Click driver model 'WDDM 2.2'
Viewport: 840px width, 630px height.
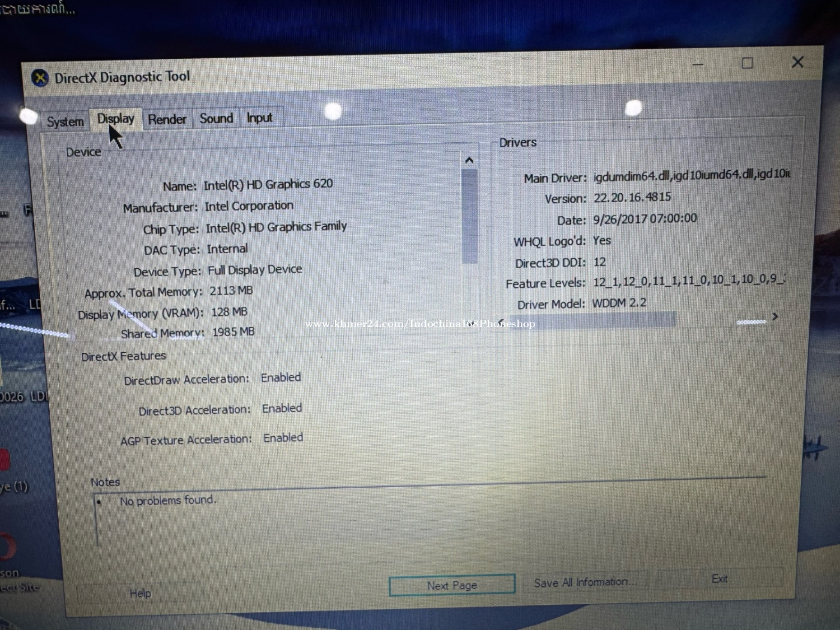[x=619, y=303]
